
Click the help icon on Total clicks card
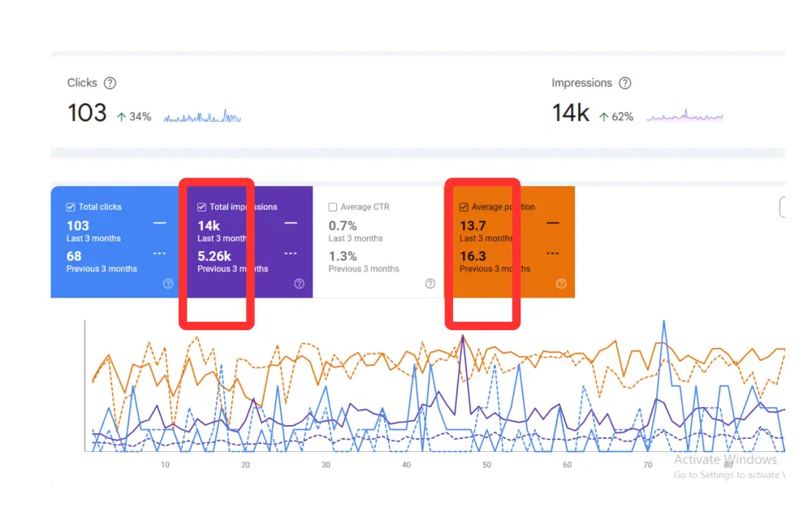click(167, 284)
